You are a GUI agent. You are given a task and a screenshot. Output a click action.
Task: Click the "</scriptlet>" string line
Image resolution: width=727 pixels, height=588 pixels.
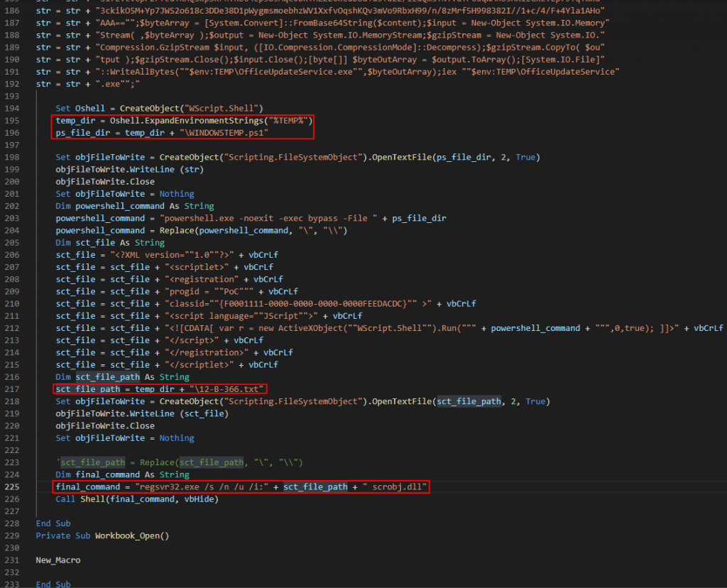coord(167,365)
